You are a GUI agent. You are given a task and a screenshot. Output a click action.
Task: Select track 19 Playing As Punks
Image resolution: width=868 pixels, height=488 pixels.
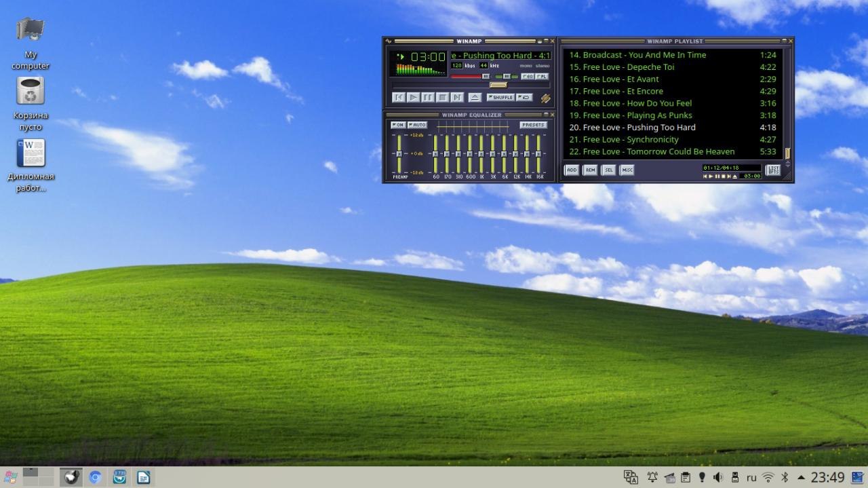[673, 115]
